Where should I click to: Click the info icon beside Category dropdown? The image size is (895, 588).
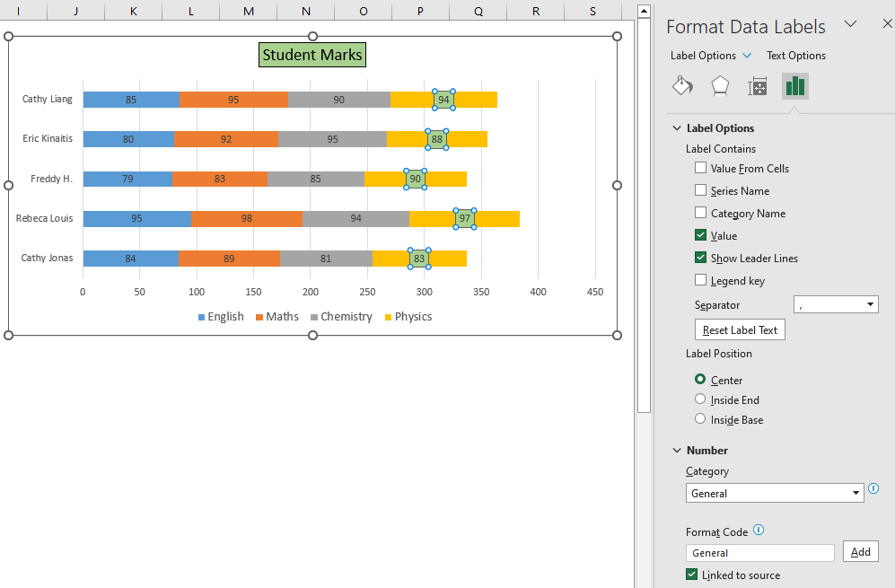pyautogui.click(x=873, y=488)
